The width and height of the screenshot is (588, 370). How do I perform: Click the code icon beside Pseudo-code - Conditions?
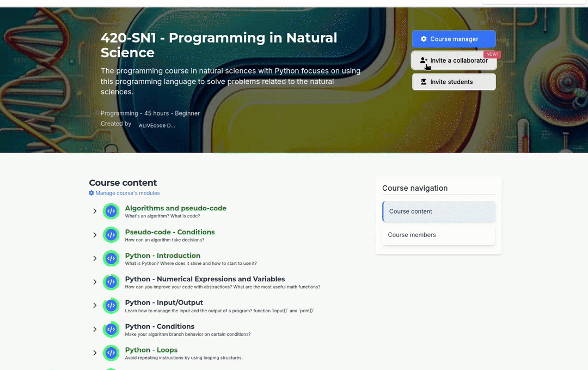pos(111,235)
